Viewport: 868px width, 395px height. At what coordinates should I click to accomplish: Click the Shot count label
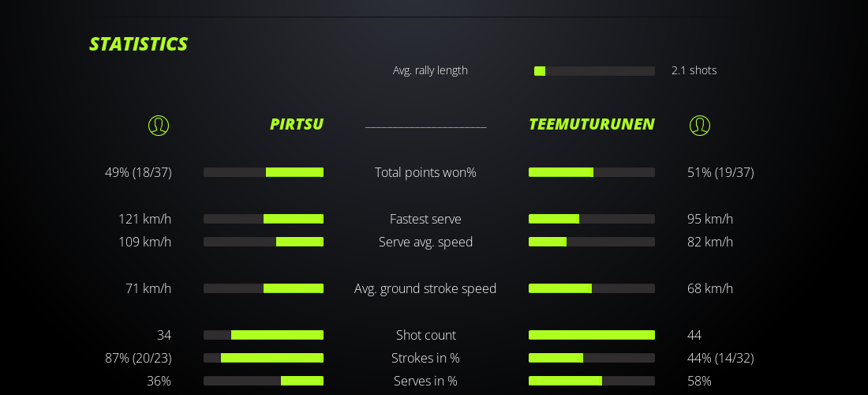426,335
